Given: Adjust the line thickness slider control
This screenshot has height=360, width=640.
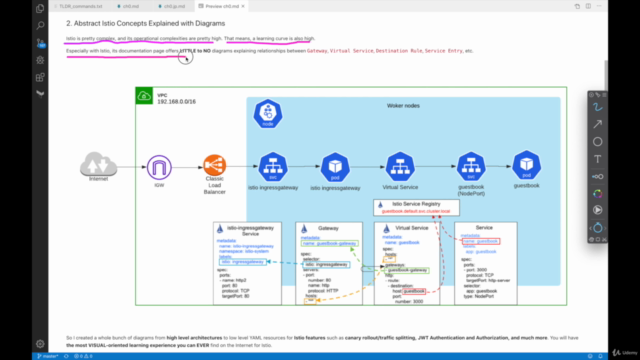Looking at the screenshot, I should click(598, 177).
